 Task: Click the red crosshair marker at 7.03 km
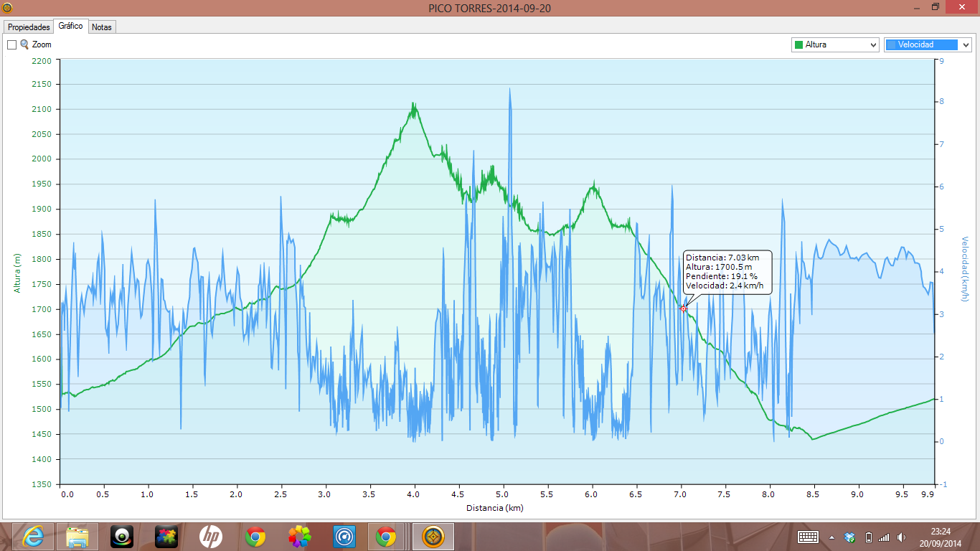(x=683, y=309)
